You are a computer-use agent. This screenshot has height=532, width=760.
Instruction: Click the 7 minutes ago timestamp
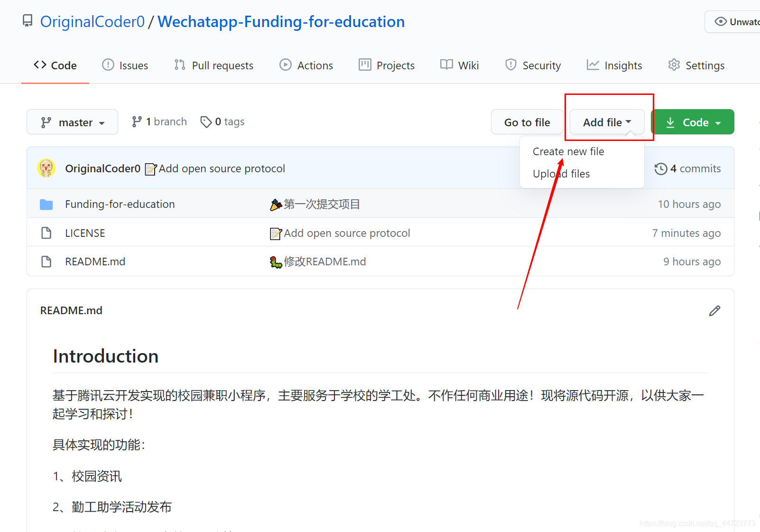[x=686, y=233]
